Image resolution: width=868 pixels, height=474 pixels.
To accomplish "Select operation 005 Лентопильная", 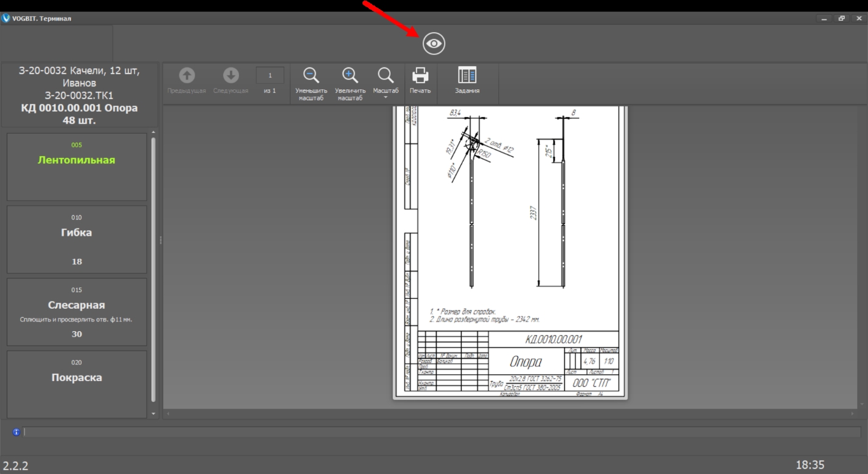I will coord(77,167).
